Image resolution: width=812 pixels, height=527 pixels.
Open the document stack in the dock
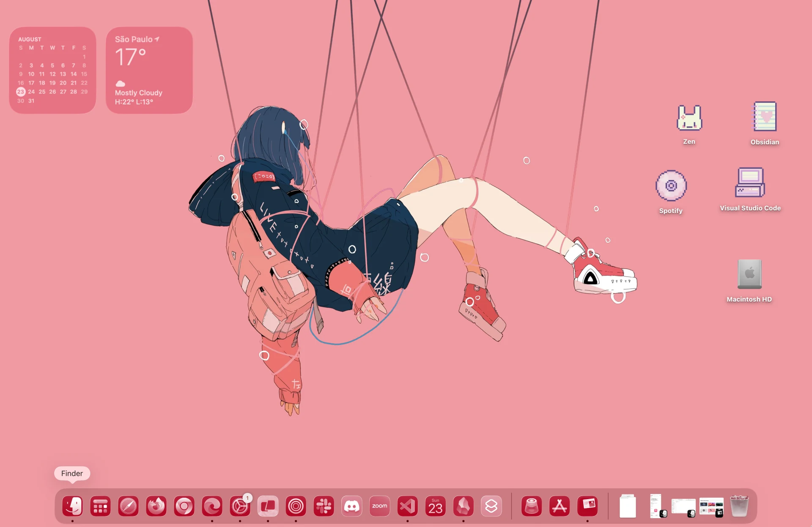[628, 506]
